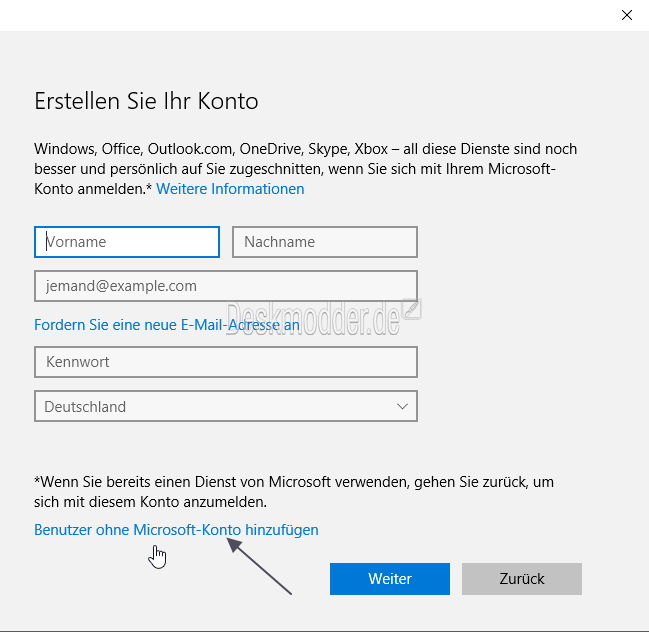
Task: Close the account creation dialog
Action: 627,15
